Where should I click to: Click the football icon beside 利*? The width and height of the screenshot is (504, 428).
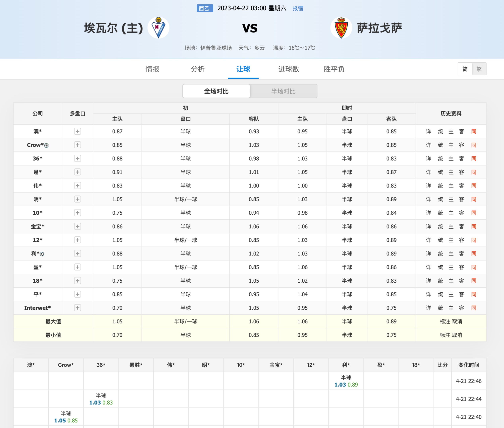point(42,254)
